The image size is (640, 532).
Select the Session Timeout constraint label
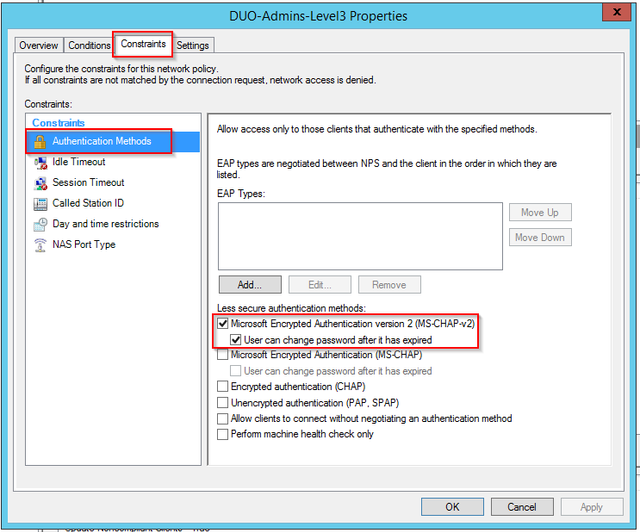coord(88,183)
